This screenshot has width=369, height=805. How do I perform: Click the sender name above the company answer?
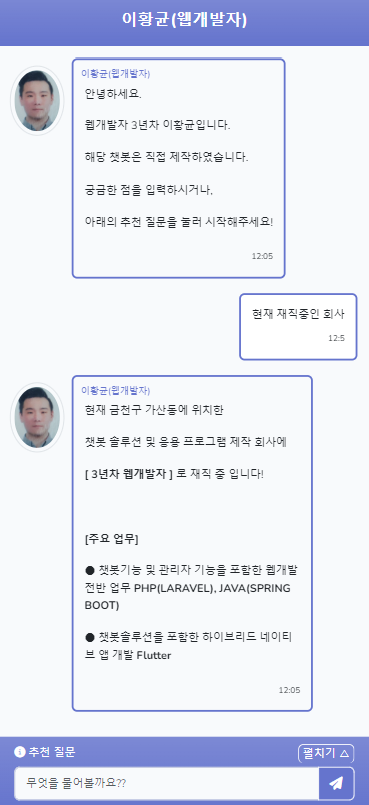pos(115,390)
